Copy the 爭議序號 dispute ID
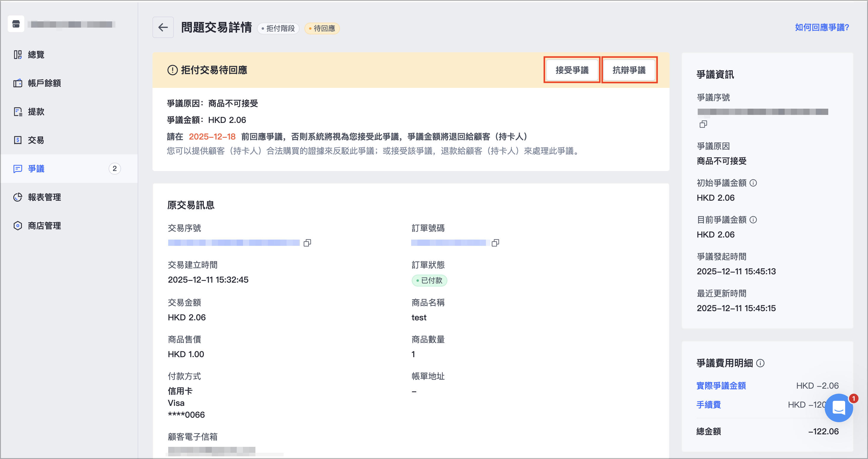This screenshot has height=459, width=868. (703, 124)
